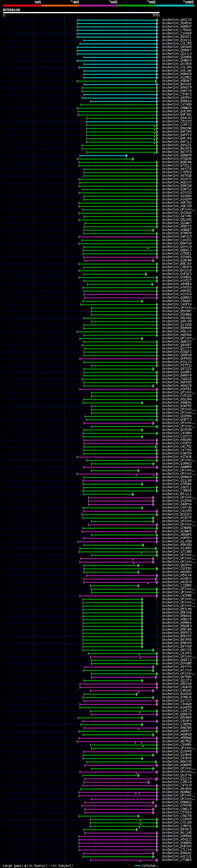Select hit UniRef100_O64530 label

point(176,23)
